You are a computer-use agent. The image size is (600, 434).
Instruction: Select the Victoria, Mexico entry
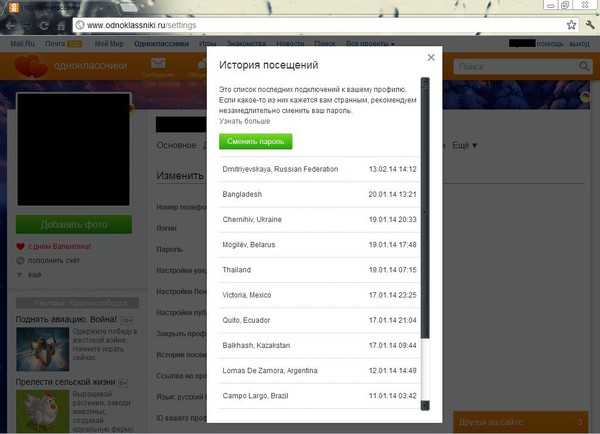319,295
